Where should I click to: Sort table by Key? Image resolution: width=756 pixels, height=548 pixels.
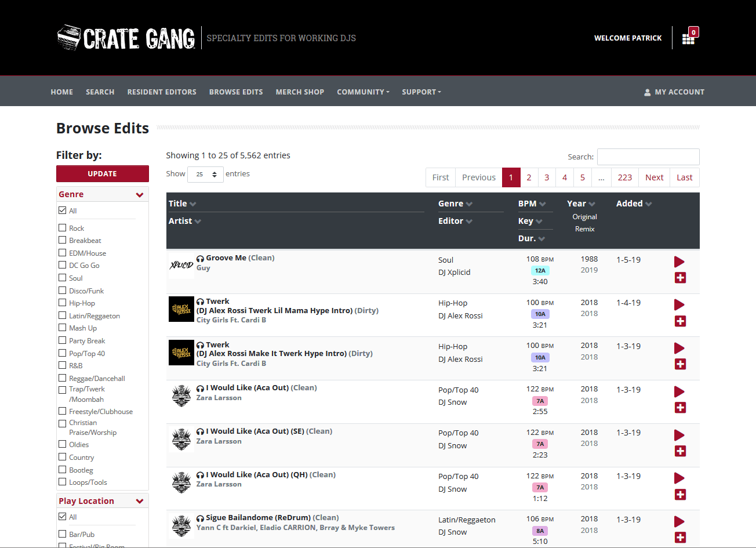click(x=530, y=221)
